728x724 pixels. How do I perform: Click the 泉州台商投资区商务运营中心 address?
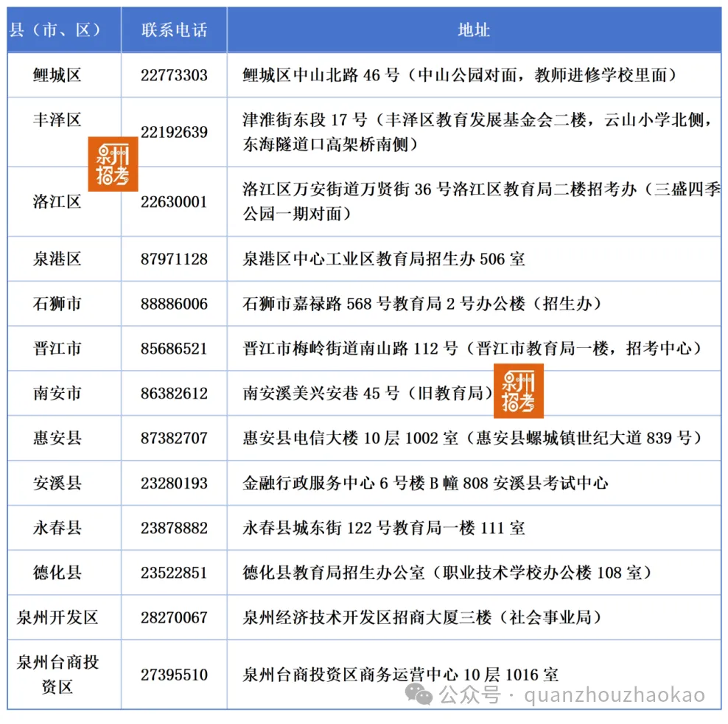click(x=401, y=675)
